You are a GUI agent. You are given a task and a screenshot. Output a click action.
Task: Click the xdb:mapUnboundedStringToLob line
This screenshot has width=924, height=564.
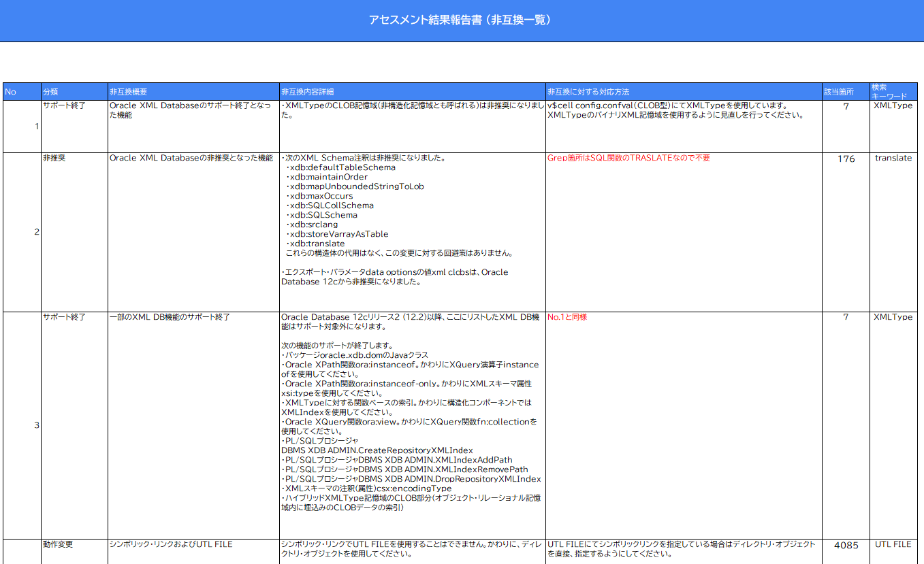(x=355, y=186)
